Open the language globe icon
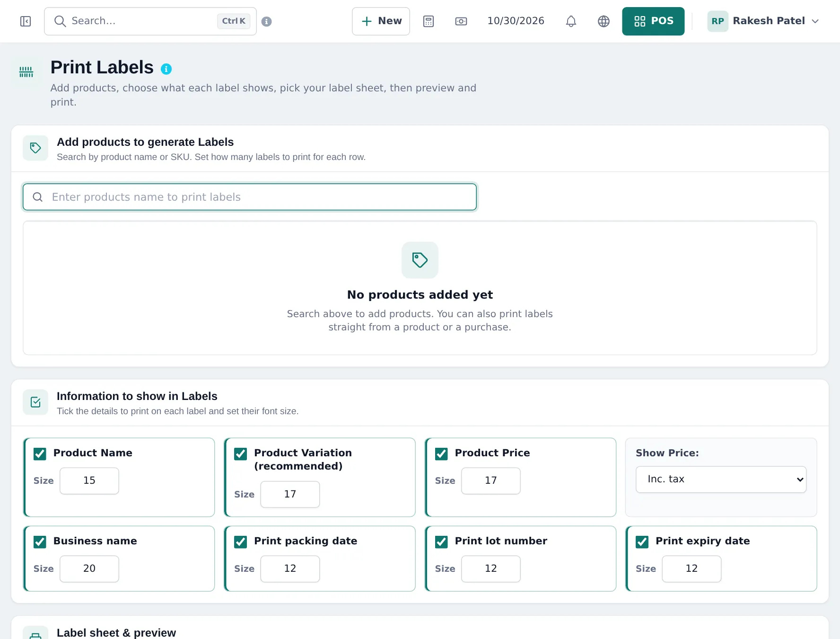This screenshot has height=639, width=840. [604, 21]
